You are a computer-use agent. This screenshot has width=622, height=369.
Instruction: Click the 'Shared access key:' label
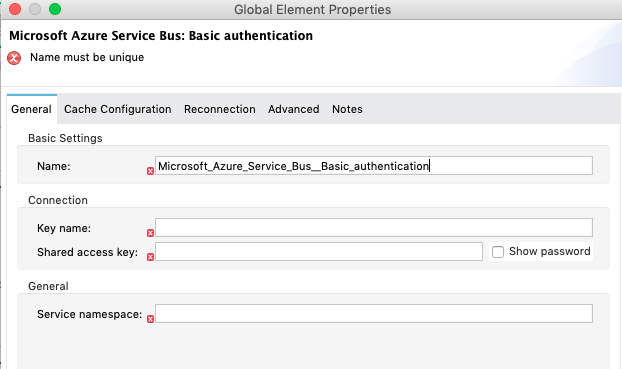[87, 252]
